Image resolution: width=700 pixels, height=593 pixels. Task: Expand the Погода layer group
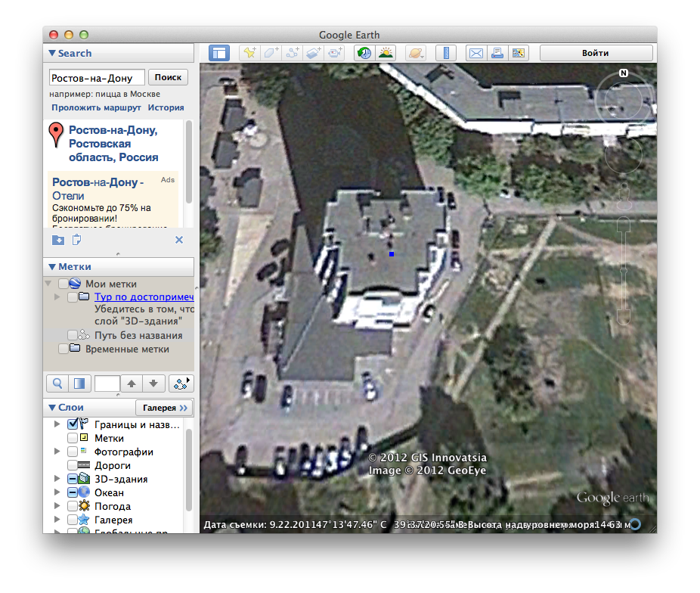click(x=57, y=506)
